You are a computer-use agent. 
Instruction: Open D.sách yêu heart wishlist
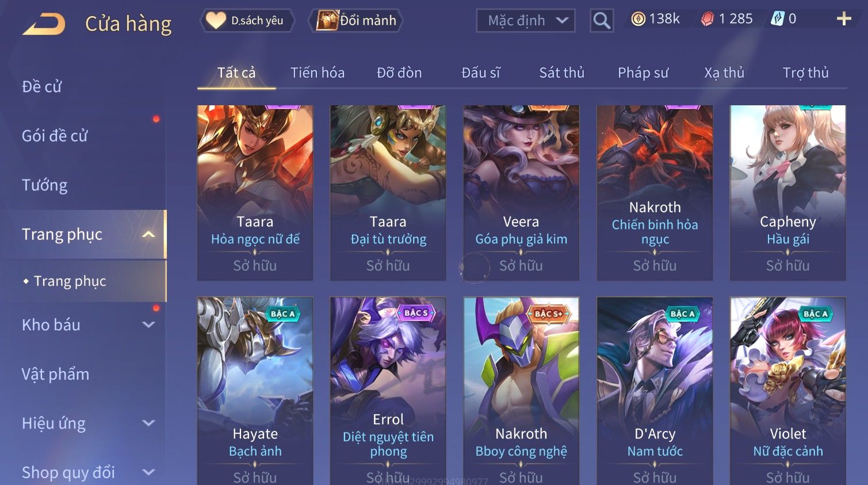tap(216, 21)
